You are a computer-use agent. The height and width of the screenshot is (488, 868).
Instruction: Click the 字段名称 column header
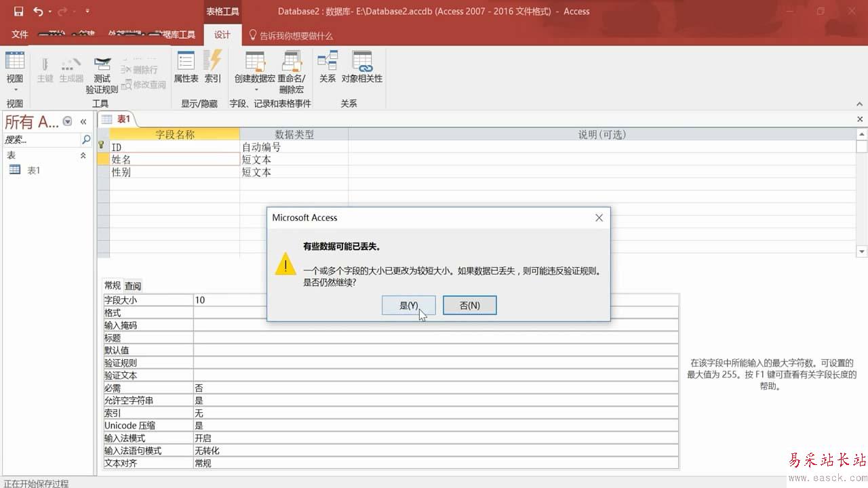click(x=175, y=134)
